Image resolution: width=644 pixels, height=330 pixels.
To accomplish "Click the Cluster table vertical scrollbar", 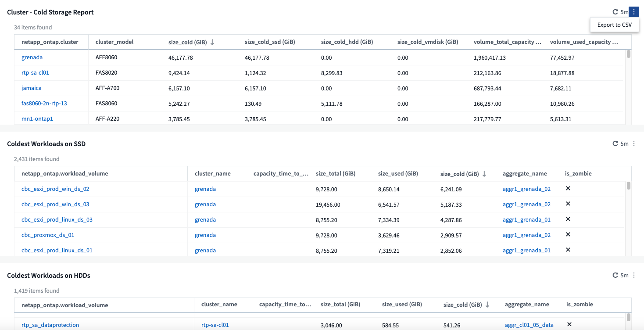I will (x=628, y=54).
